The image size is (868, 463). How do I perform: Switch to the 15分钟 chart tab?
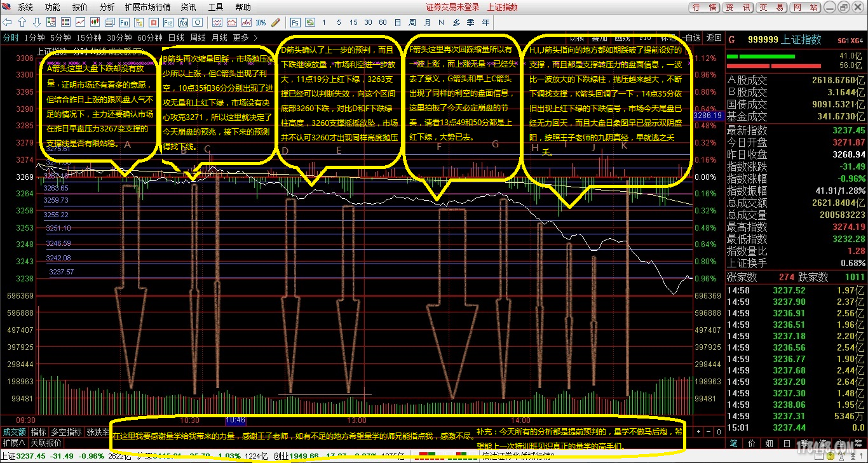tap(89, 37)
